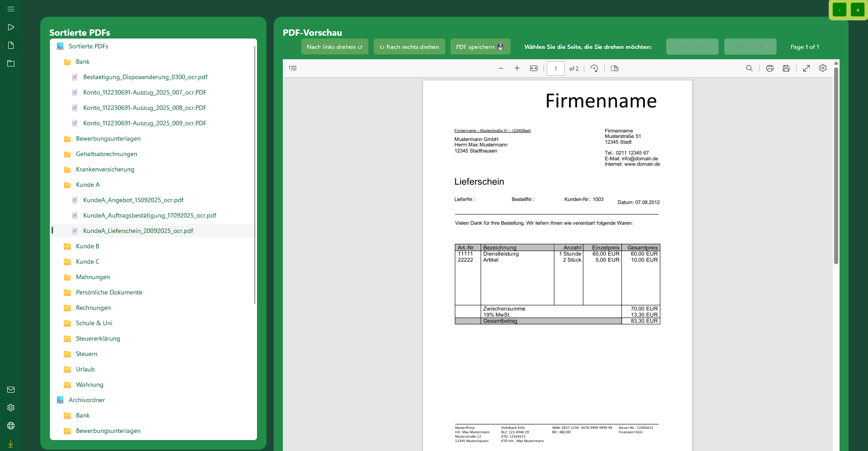The image size is (868, 451).
Task: Click the Nach links drehen button
Action: point(334,47)
